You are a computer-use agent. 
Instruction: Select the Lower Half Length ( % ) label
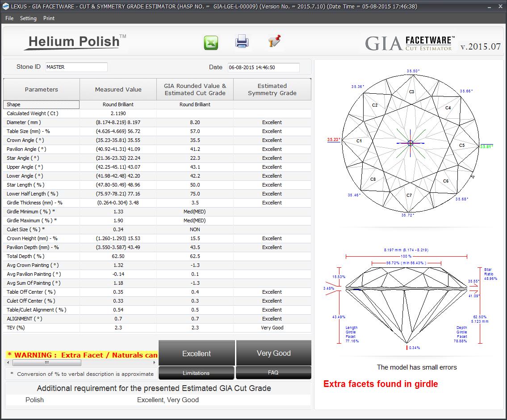point(33,194)
